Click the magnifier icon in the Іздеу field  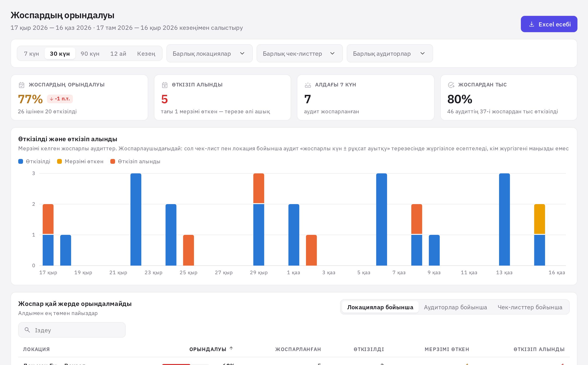pos(27,330)
